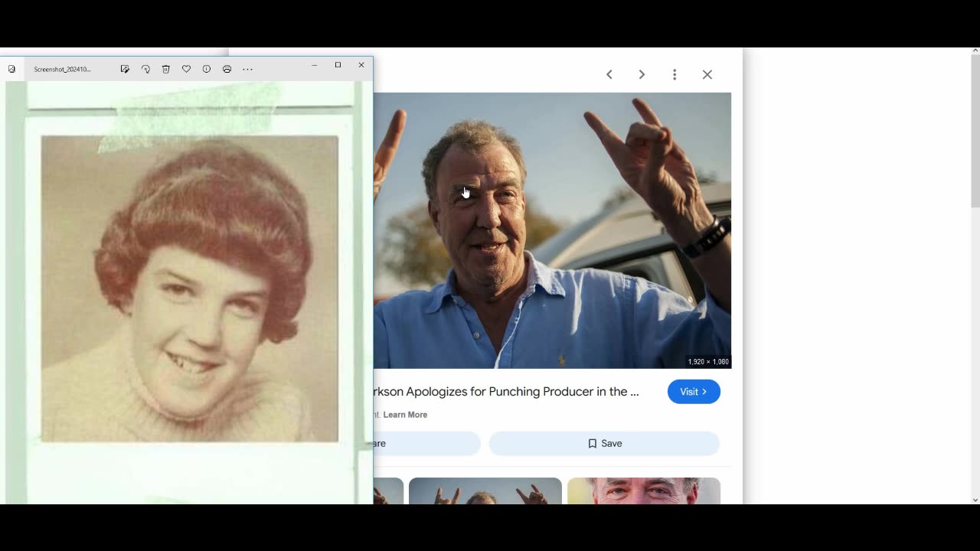Show file info in Photos window
980x551 pixels.
click(206, 69)
